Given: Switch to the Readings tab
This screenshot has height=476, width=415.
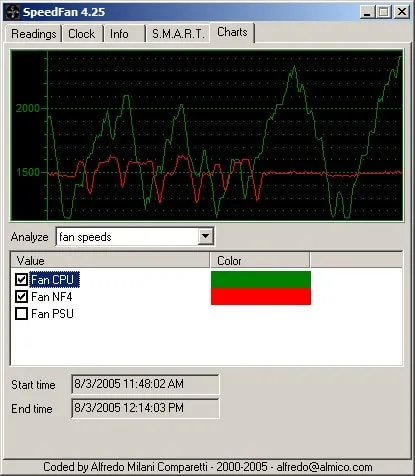Looking at the screenshot, I should (34, 34).
